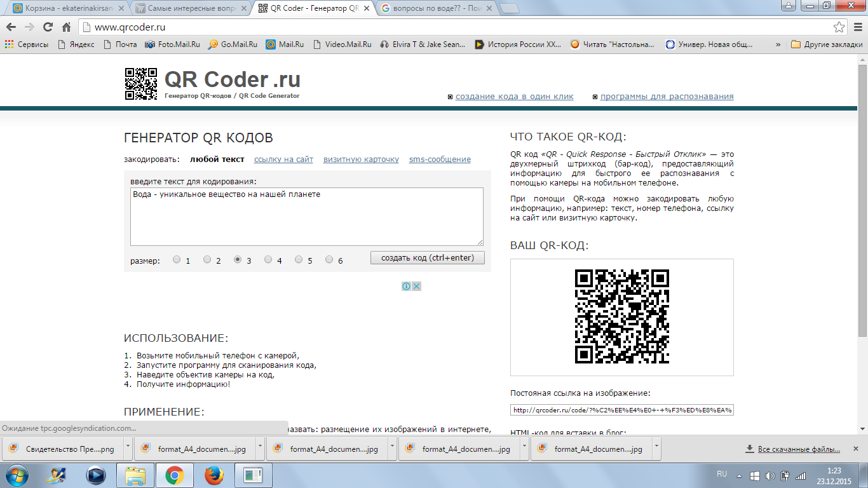
Task: Launch Firefox from the taskbar
Action: point(214,475)
